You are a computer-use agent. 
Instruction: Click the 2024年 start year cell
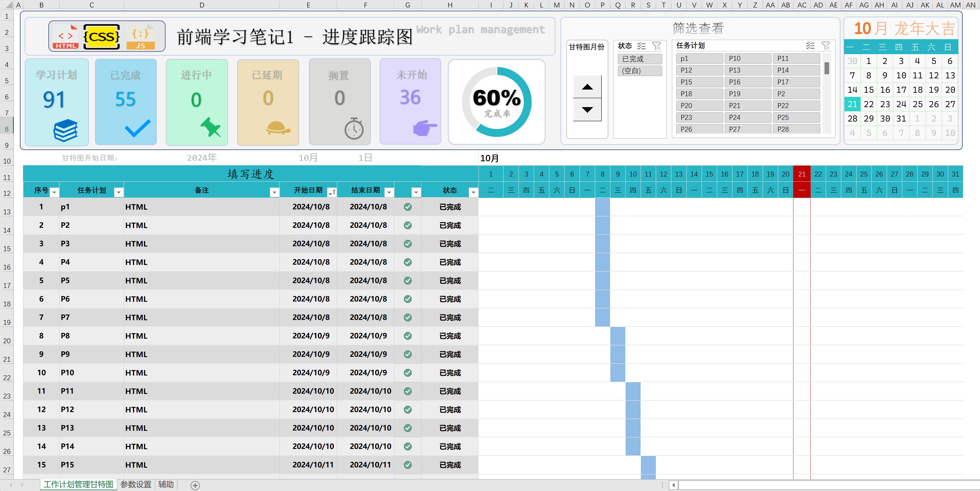pos(202,158)
